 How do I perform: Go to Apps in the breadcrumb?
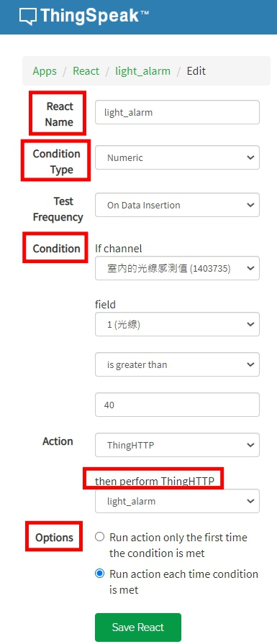point(45,71)
